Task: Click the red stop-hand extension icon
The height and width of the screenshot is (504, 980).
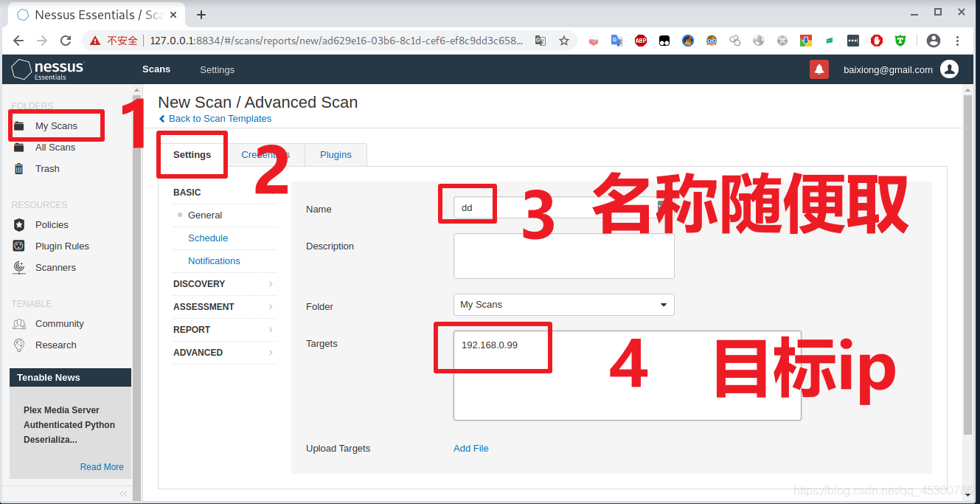Action: pos(877,41)
